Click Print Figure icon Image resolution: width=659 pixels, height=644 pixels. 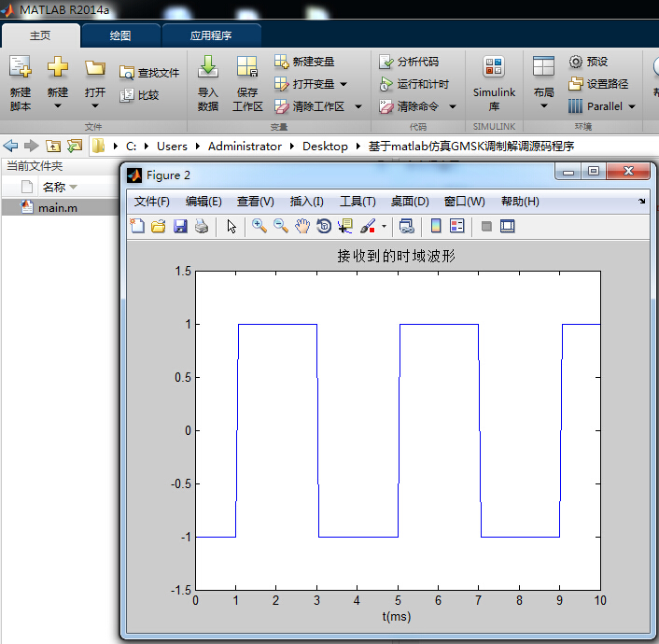[x=202, y=226]
